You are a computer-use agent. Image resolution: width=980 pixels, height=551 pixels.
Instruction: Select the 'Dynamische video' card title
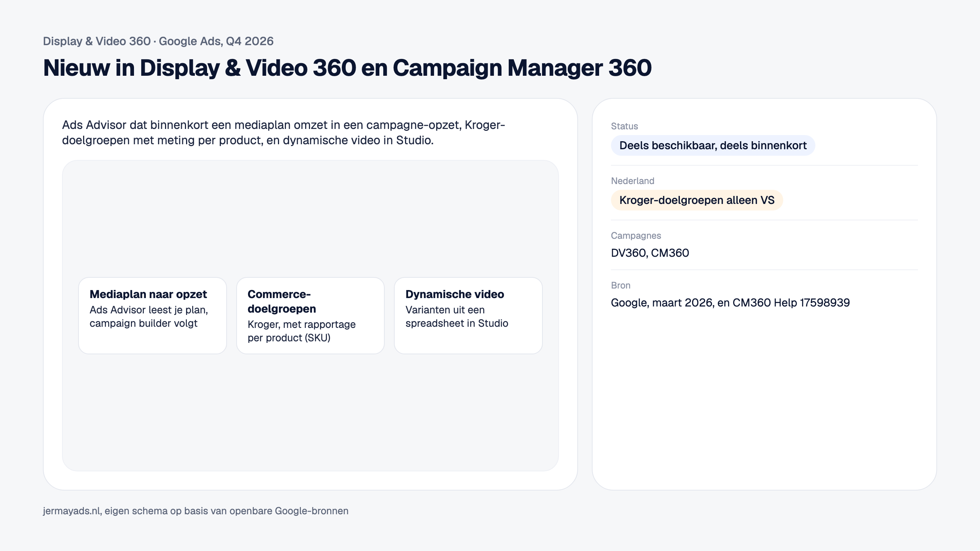click(x=455, y=294)
